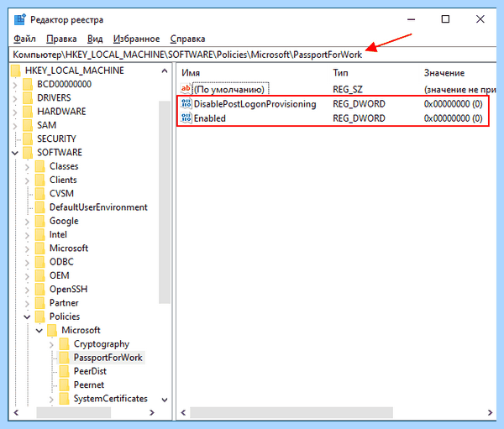This screenshot has width=504, height=429.
Task: Expand the Partner key
Action: [28, 304]
